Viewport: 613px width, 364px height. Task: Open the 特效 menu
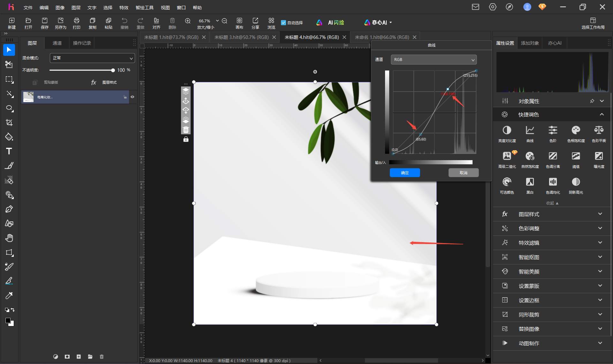pyautogui.click(x=124, y=7)
